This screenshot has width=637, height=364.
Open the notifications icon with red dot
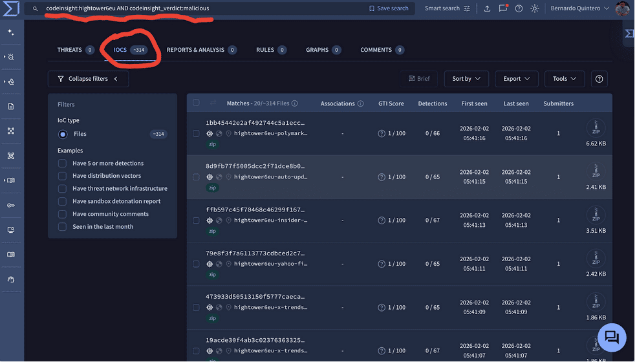point(502,8)
